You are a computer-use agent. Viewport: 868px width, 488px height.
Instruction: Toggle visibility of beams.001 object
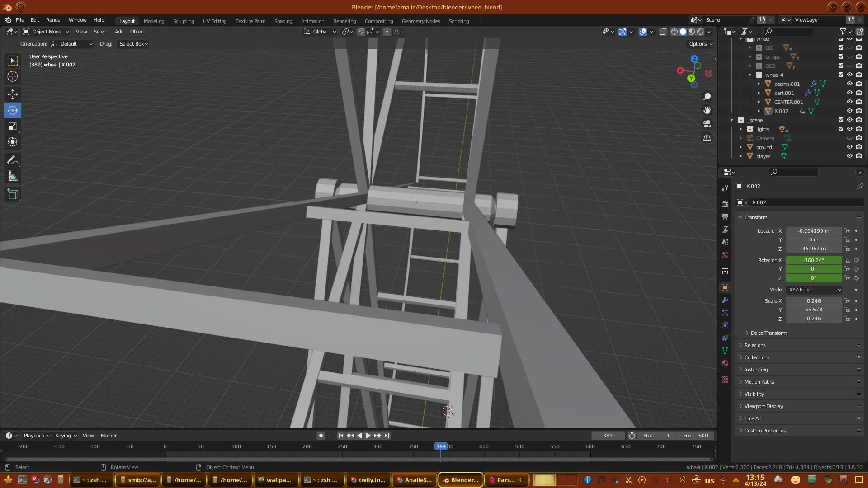pos(849,84)
